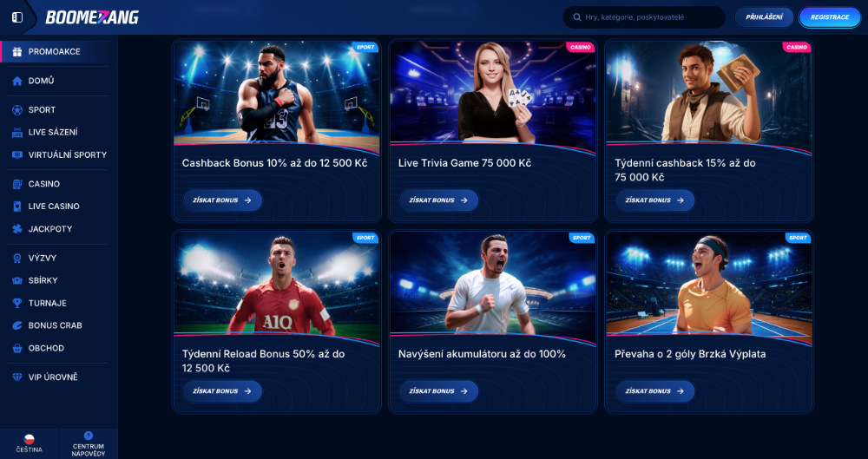
Task: Click the house icon for Domů
Action: [x=17, y=81]
